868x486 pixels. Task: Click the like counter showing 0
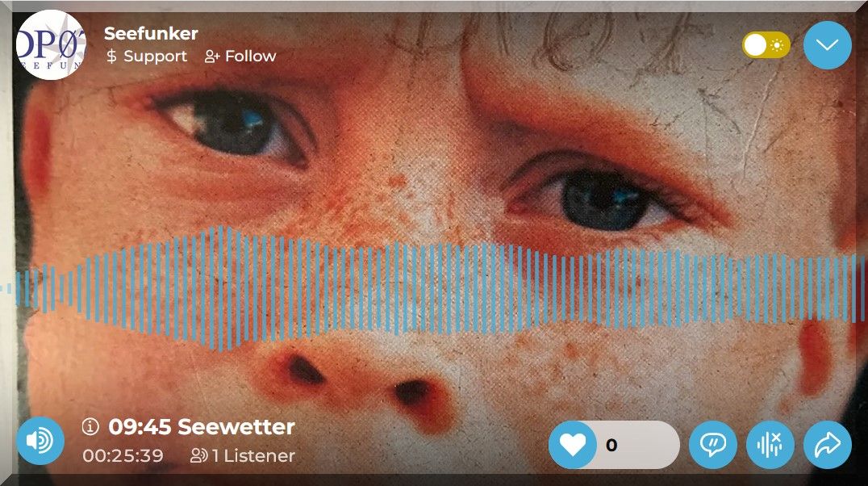pyautogui.click(x=611, y=445)
